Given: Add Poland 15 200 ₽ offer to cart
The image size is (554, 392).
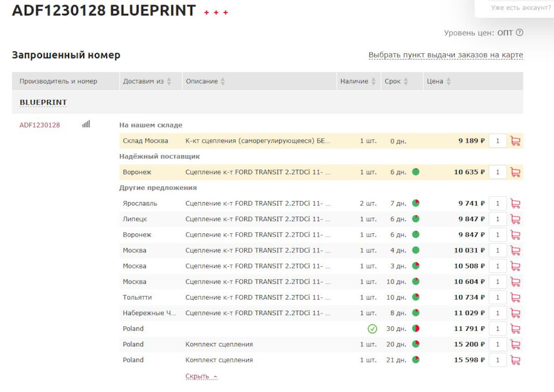Looking at the screenshot, I should (x=515, y=345).
